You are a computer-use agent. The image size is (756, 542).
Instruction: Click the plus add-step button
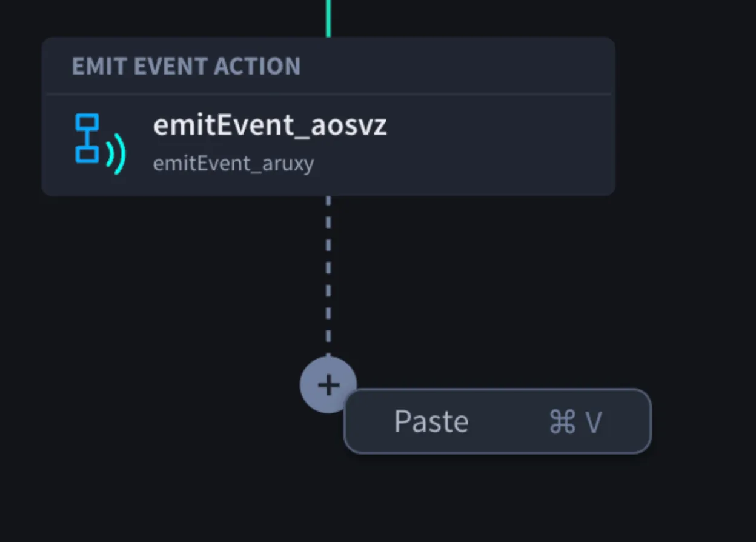(328, 385)
